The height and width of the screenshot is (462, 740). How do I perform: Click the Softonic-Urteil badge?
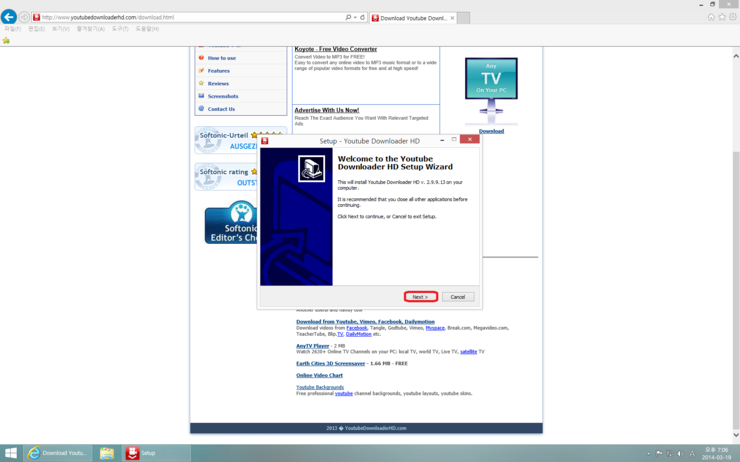click(227, 140)
